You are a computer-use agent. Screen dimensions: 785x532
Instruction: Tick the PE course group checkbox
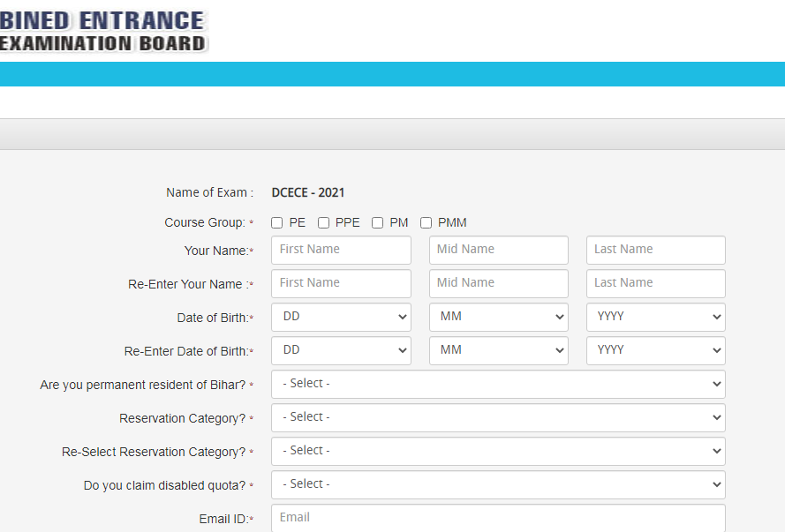click(x=277, y=222)
